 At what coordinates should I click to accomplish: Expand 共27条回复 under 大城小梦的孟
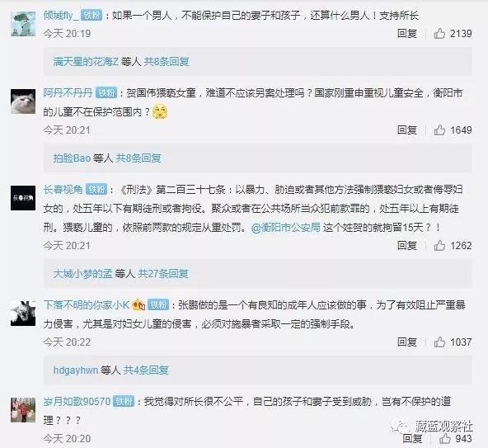pos(163,274)
